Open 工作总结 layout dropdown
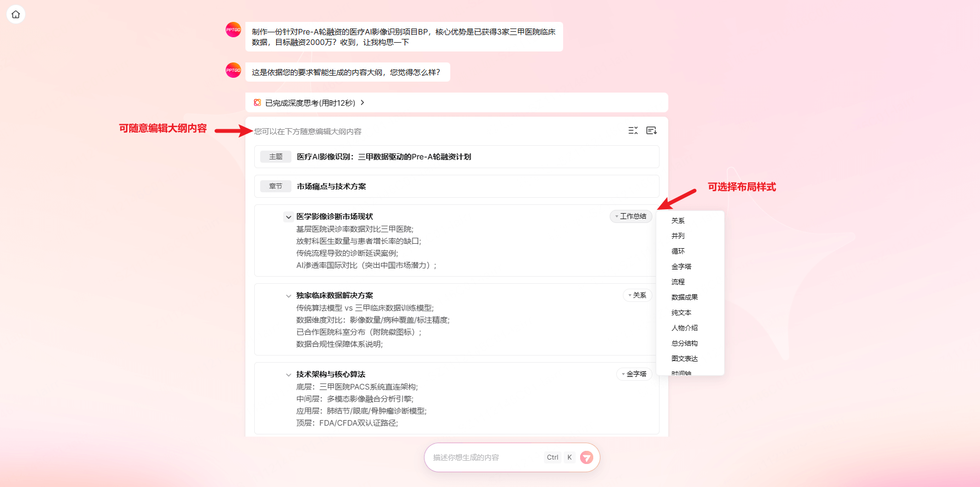Screen dimensions: 980x487 (x=631, y=216)
